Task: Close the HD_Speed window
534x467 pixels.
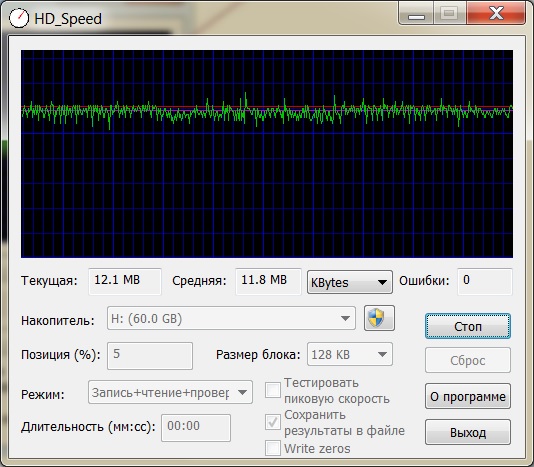Action: [x=496, y=14]
